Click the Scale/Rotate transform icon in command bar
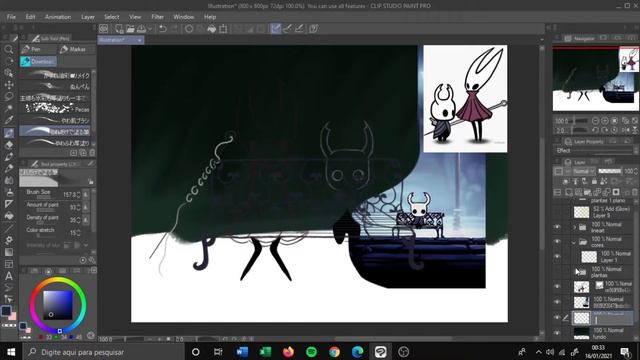Viewport: 640px width, 360px height. click(x=223, y=29)
